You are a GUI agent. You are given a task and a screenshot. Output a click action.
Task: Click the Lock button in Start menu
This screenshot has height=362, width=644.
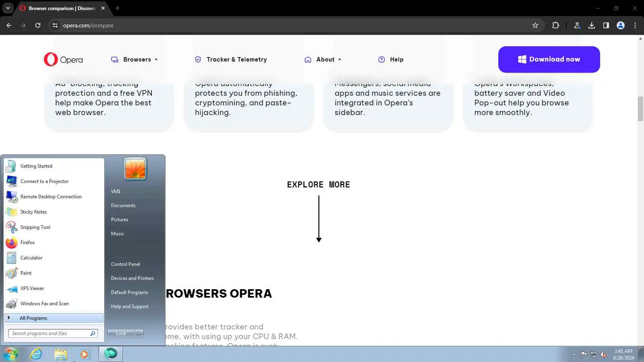coord(121,333)
